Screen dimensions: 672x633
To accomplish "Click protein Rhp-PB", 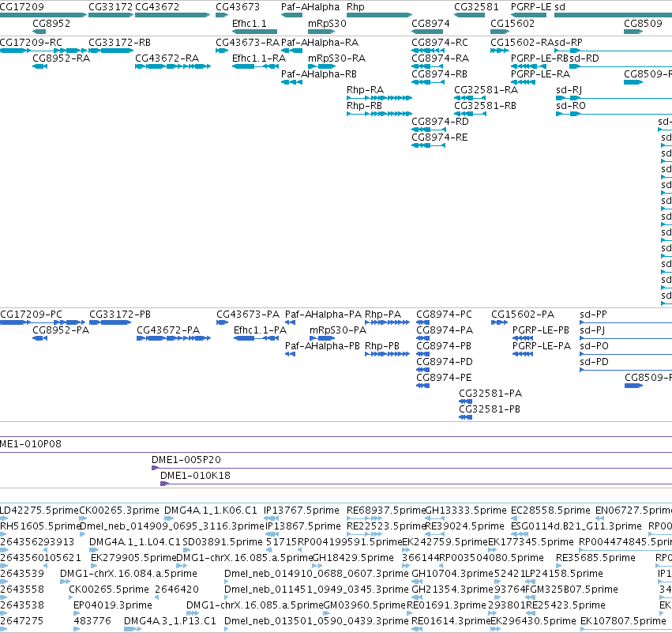I will point(382,346).
